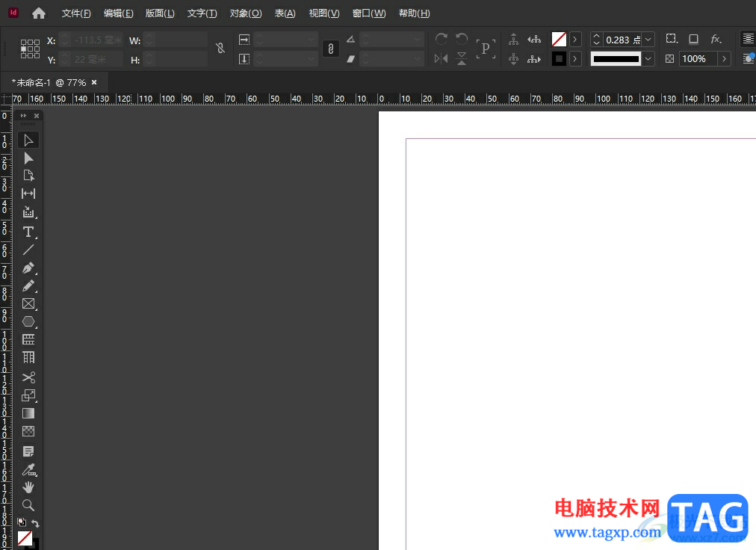Screen dimensions: 756x550
Task: Expand the opacity 100% flyout arrow
Action: (724, 59)
